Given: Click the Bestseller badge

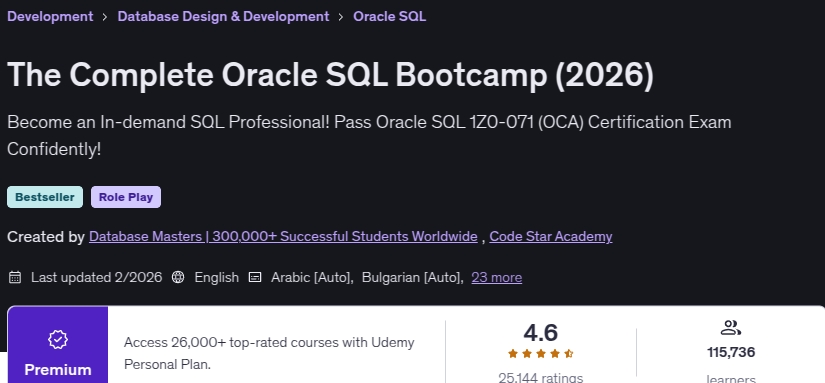Looking at the screenshot, I should 45,197.
